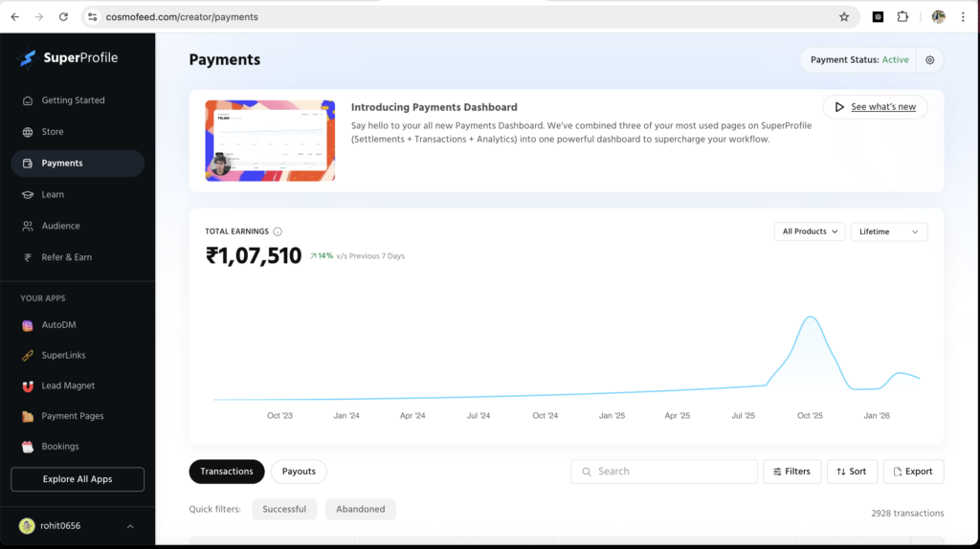Go to Store in sidebar menu
This screenshot has width=980, height=549.
[53, 132]
